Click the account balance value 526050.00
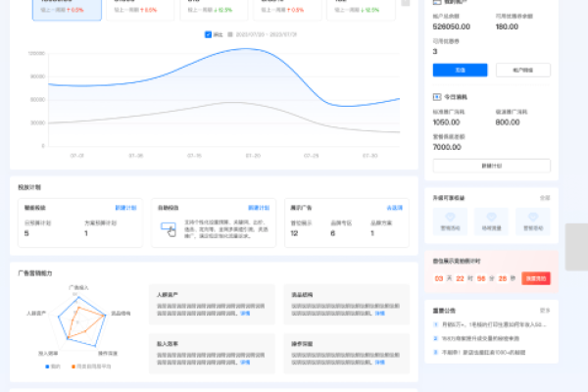The image size is (588, 392). tap(451, 26)
